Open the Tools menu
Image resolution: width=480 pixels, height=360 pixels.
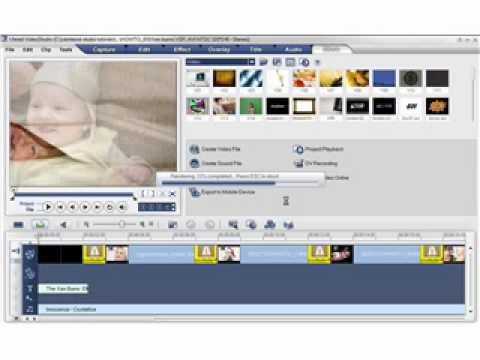(66, 50)
